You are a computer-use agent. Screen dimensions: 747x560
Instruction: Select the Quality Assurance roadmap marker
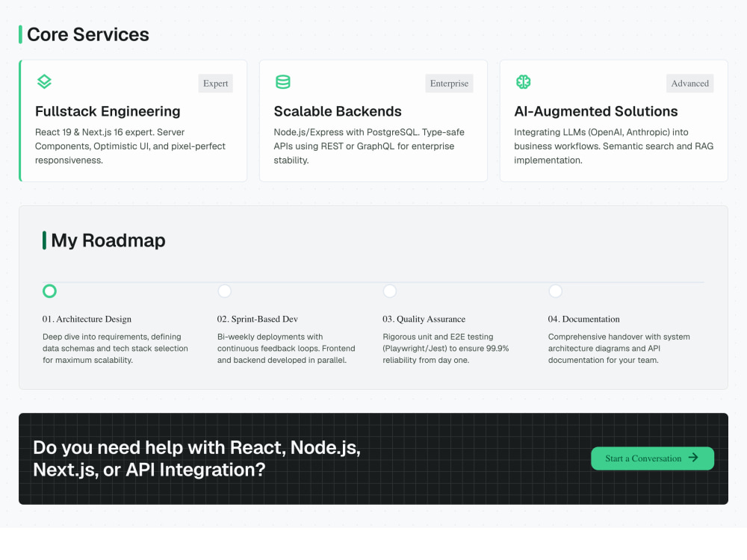coord(390,291)
